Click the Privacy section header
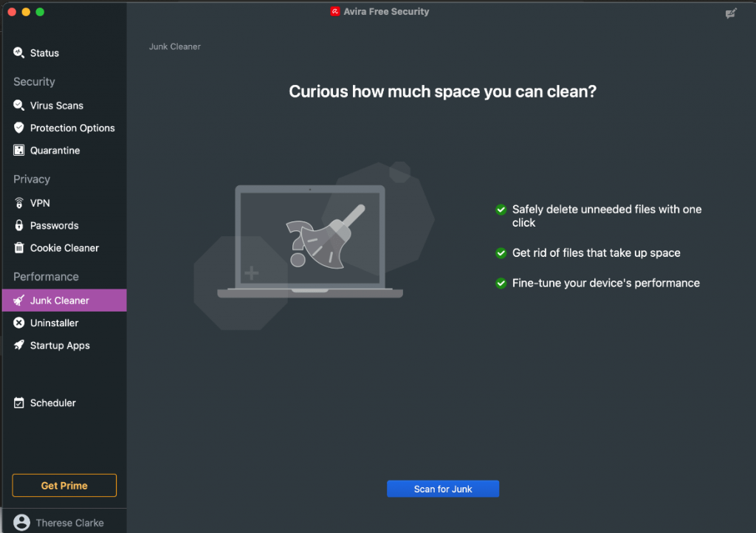This screenshot has height=533, width=756. tap(32, 179)
